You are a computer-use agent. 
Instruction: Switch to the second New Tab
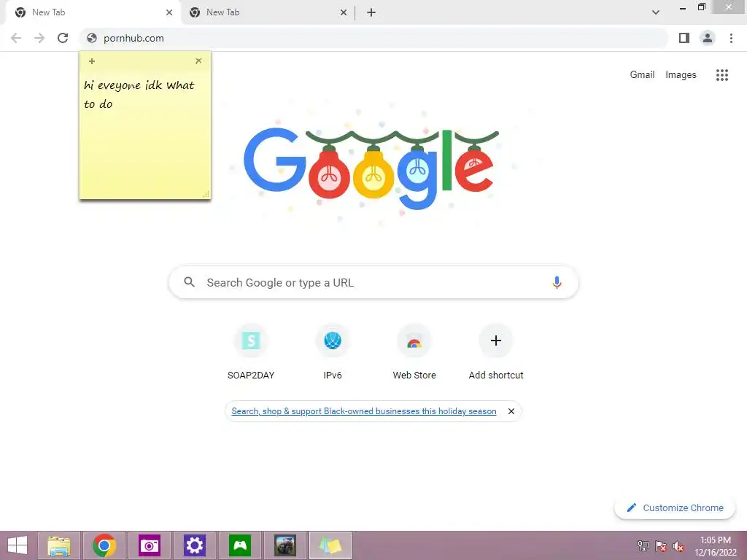pos(267,12)
